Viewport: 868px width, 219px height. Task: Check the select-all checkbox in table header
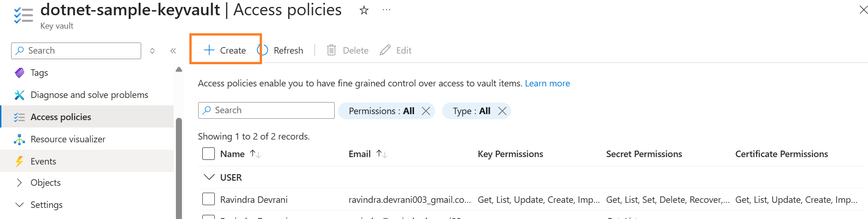(208, 154)
